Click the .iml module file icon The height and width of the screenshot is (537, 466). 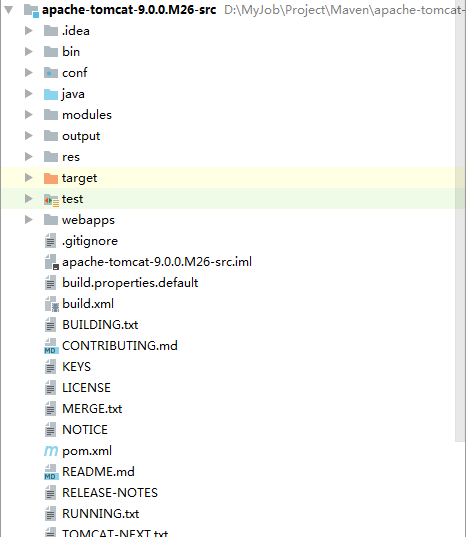[52, 262]
